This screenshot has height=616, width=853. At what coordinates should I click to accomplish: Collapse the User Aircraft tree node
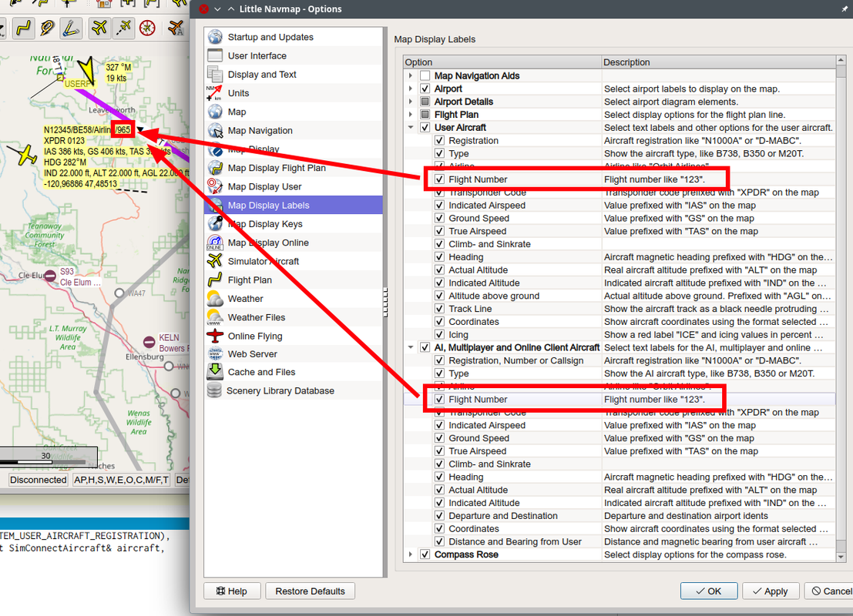coord(411,127)
